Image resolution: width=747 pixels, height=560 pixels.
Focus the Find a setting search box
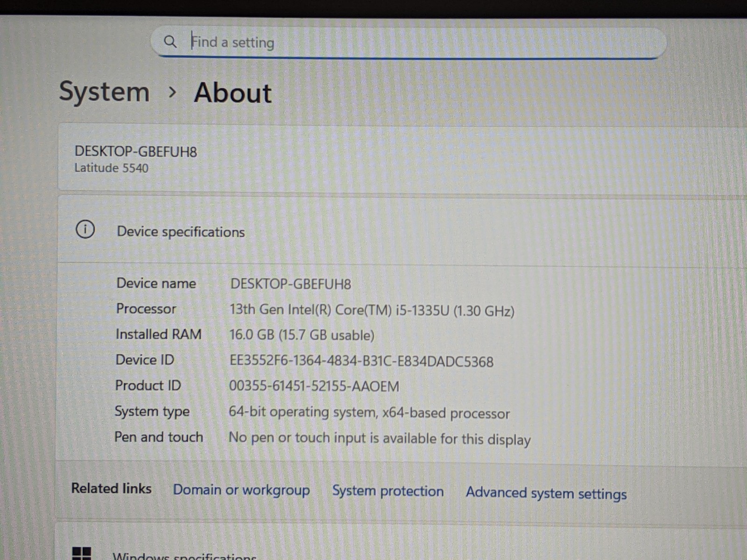pos(409,42)
